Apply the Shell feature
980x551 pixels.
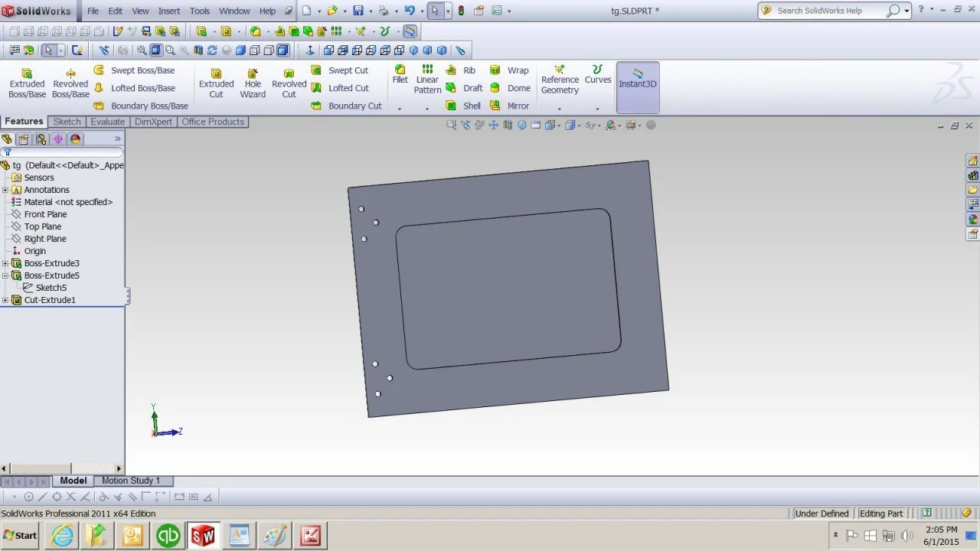[464, 106]
